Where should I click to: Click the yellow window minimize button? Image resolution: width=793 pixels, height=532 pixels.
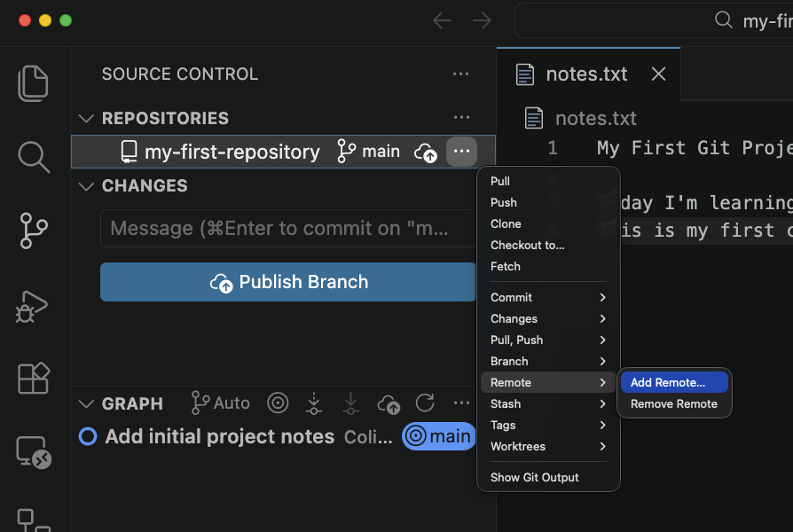click(45, 20)
